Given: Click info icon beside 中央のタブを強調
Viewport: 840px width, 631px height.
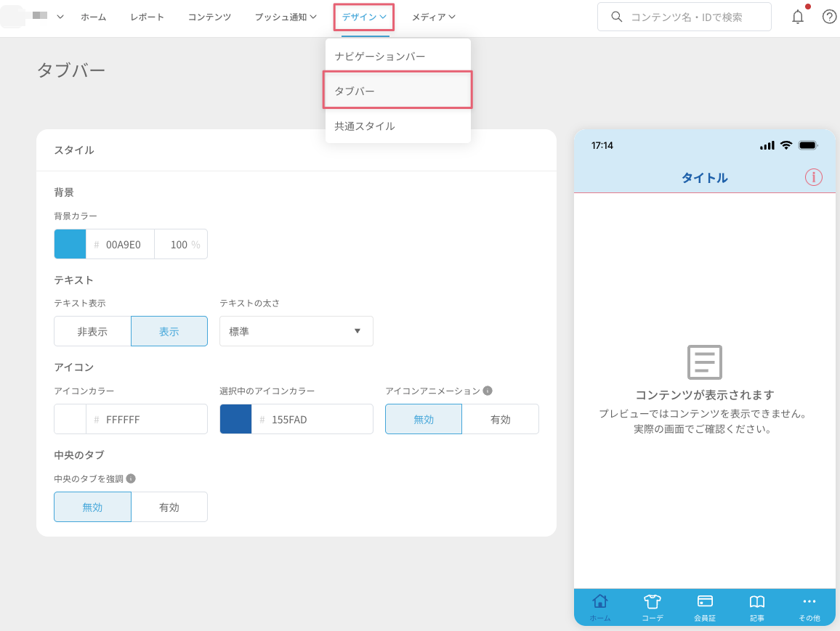Looking at the screenshot, I should coord(131,479).
